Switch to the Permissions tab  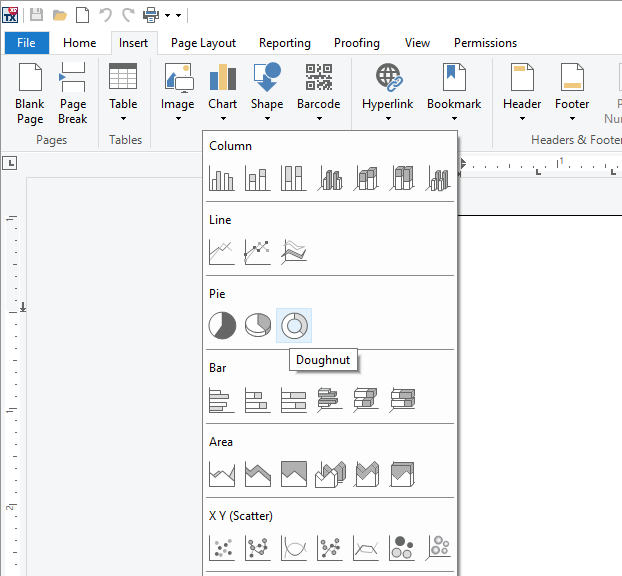click(x=486, y=43)
